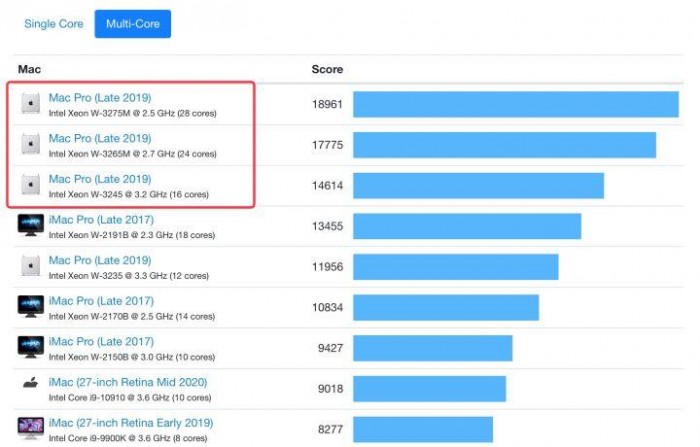
Task: Click the Score column header
Action: [x=327, y=69]
